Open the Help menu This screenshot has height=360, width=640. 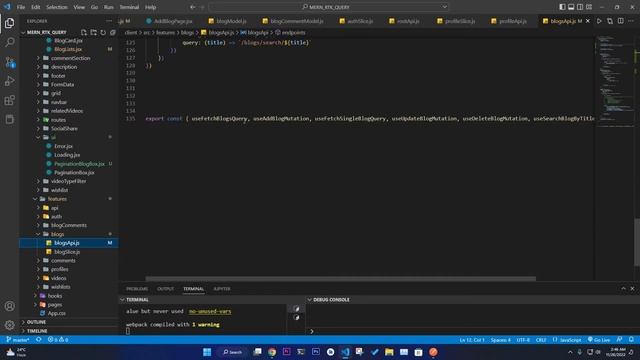coord(150,7)
